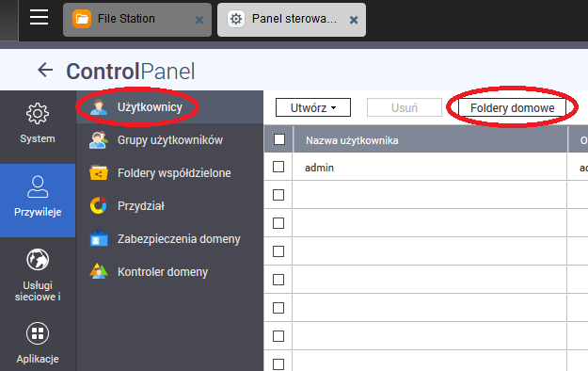Open the System gear category
Screen dimensions: 588x371
38,123
